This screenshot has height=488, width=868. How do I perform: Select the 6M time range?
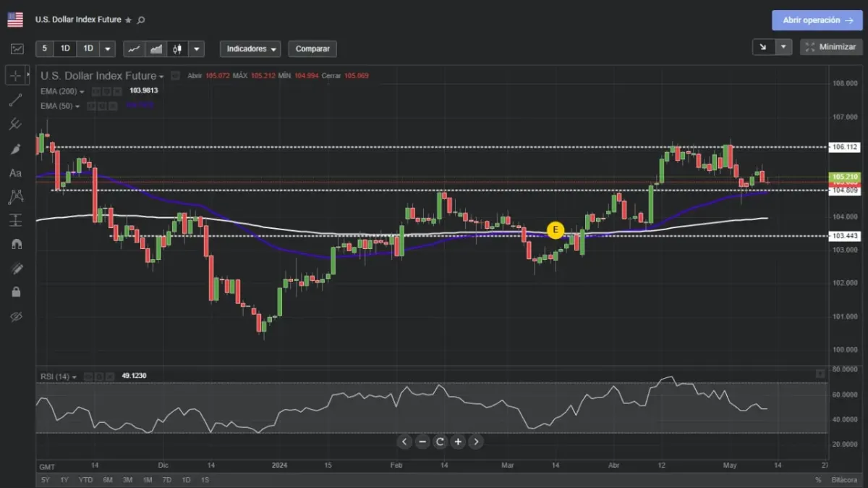[x=108, y=480]
